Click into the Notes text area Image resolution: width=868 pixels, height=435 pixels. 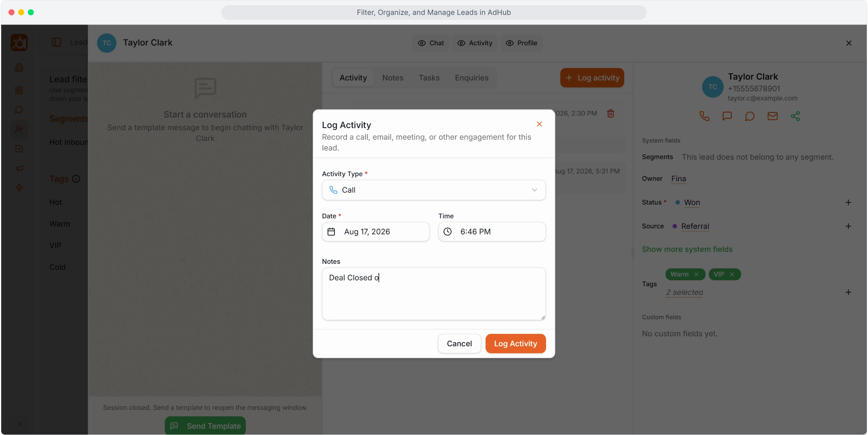click(434, 294)
